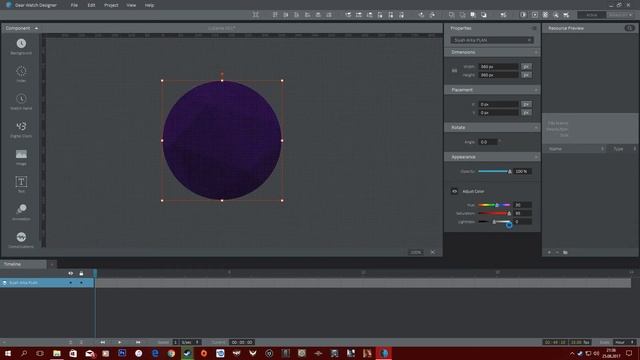The image size is (640, 360).
Task: Click the Lightness slider
Action: [x=494, y=222]
